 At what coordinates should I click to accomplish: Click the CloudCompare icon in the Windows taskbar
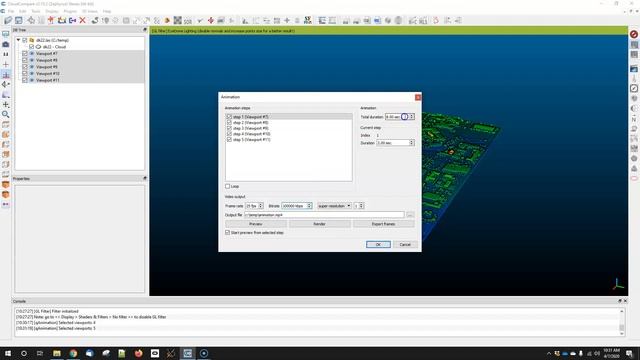(x=187, y=353)
